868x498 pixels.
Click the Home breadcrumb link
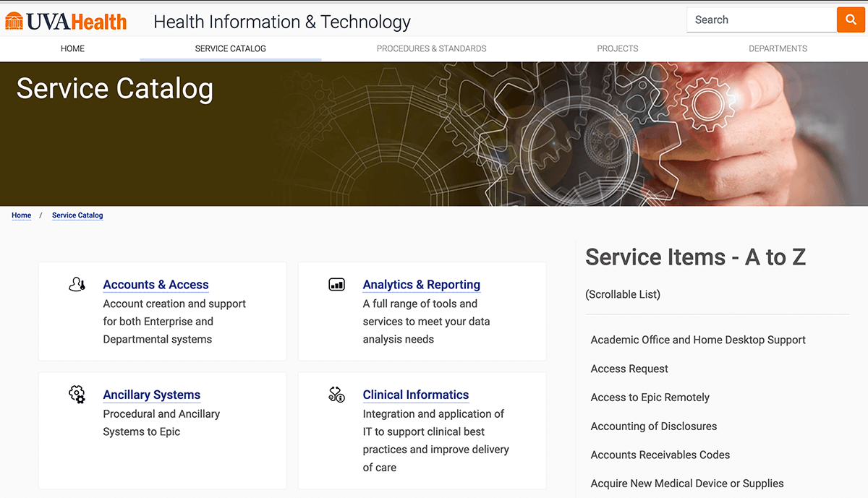(21, 215)
